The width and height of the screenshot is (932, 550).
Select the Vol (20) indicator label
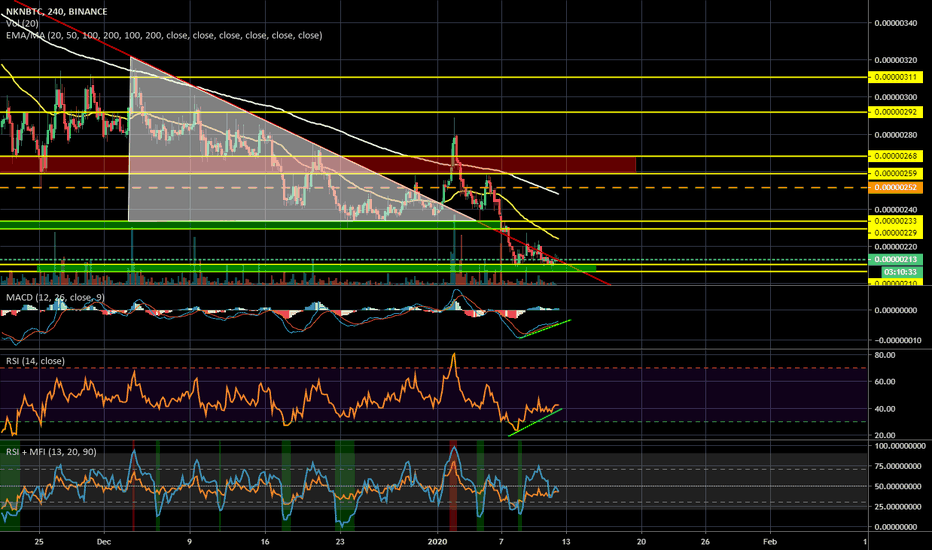click(22, 23)
